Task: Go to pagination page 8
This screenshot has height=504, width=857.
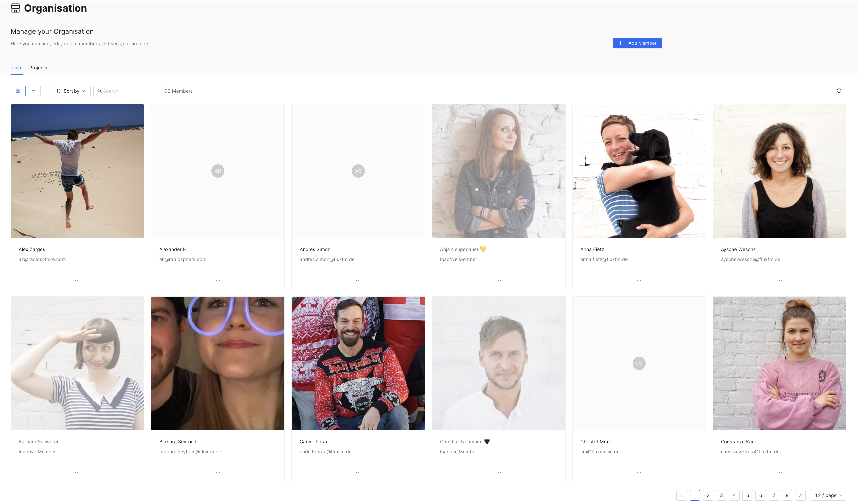Action: (x=787, y=495)
